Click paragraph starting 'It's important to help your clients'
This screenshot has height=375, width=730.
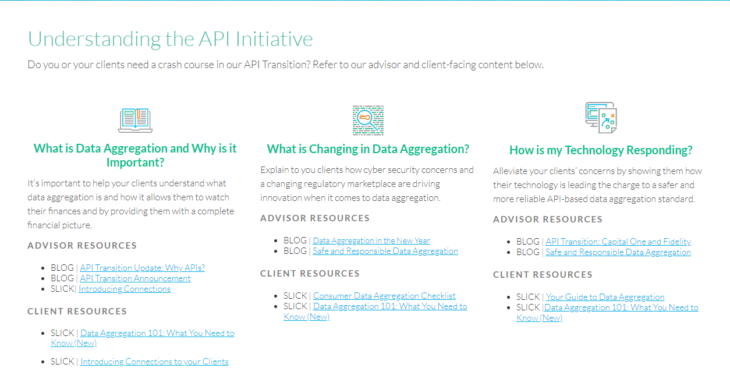pyautogui.click(x=131, y=204)
